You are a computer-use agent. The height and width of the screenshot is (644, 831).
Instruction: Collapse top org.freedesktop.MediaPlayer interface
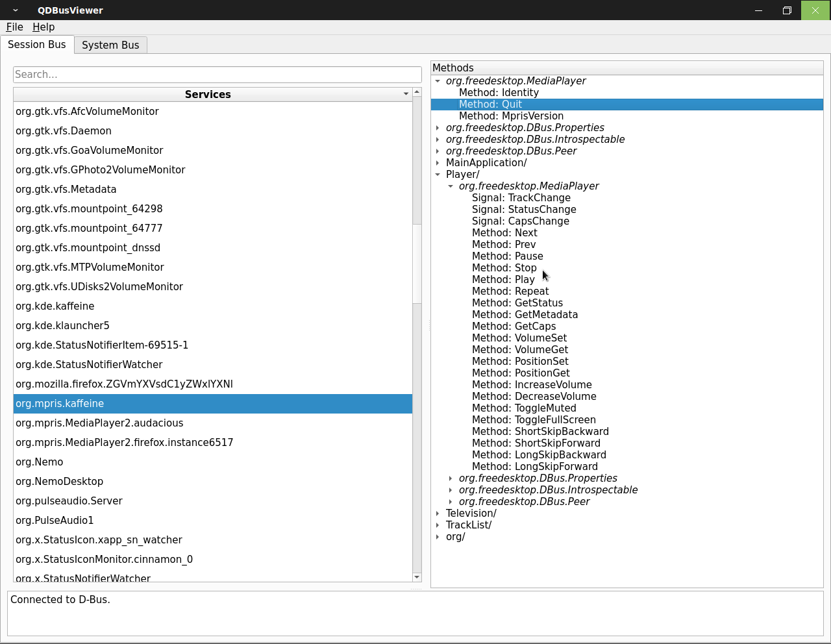coord(438,81)
